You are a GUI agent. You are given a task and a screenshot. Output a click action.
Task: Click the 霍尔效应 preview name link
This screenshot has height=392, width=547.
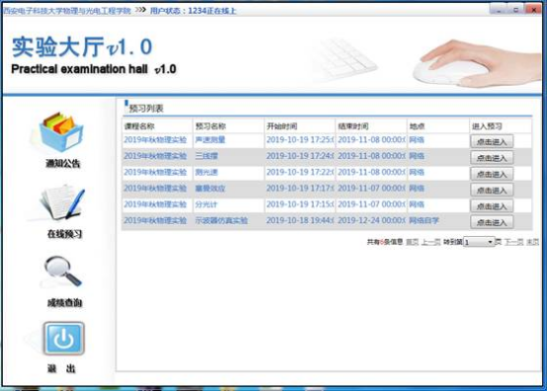(x=210, y=189)
